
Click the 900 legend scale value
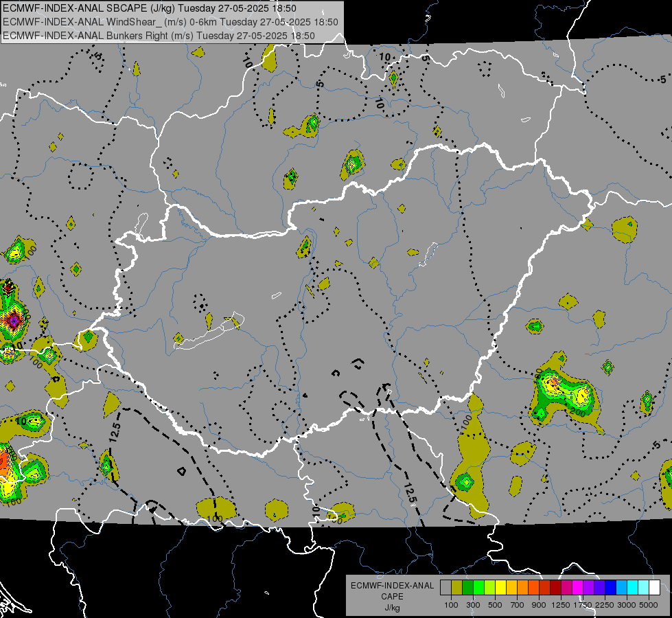click(x=539, y=605)
